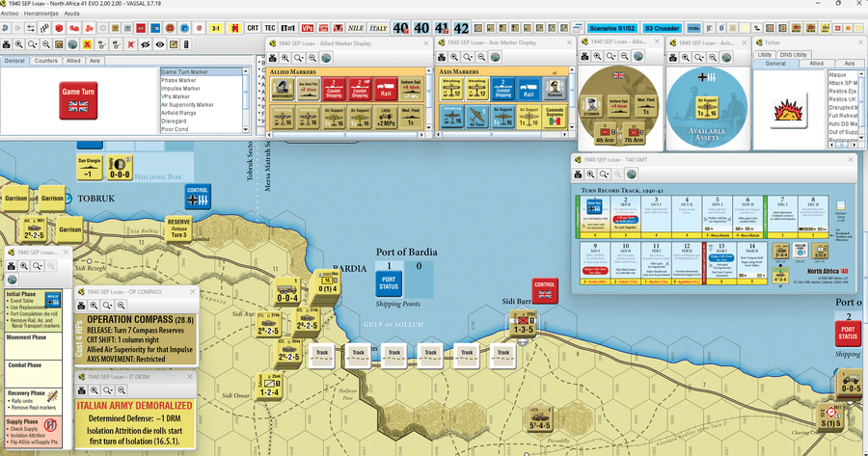
Task: Click the undo button in the toolbar
Action: coord(6,28)
